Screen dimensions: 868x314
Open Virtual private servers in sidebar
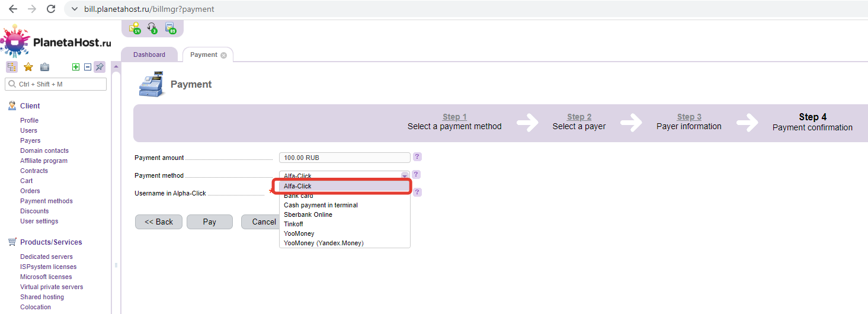point(52,287)
